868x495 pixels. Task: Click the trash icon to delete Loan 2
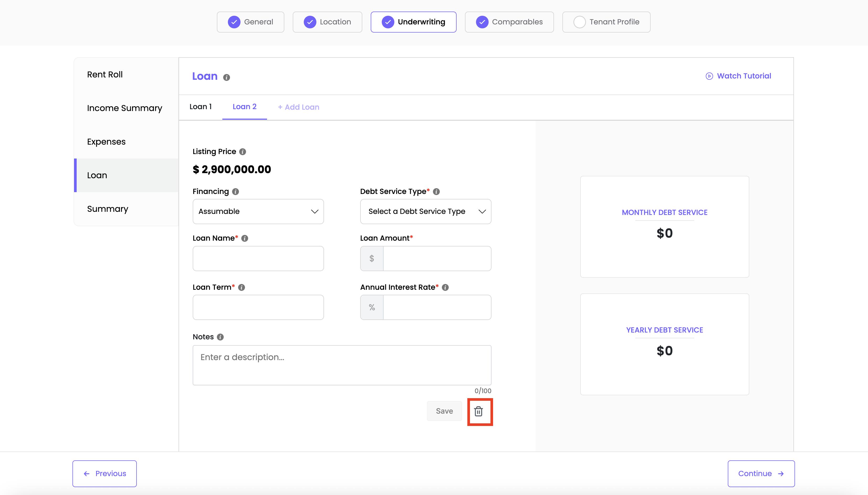478,411
